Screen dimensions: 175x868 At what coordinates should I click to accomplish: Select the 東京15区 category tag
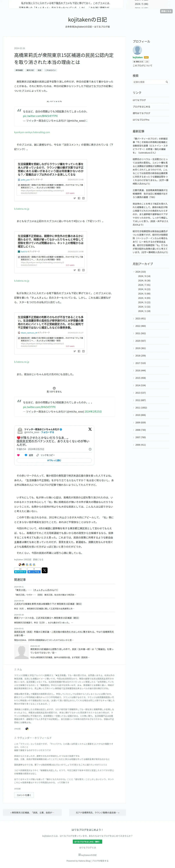[30, 70]
